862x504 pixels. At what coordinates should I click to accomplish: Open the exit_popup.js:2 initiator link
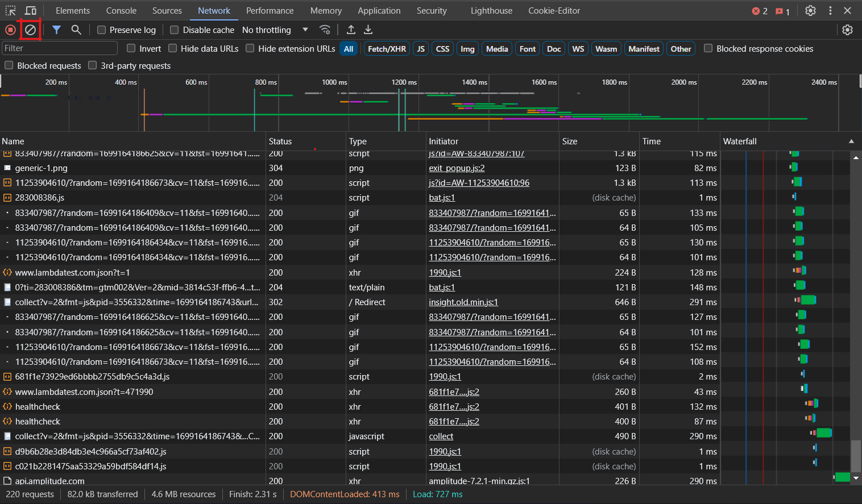click(x=457, y=168)
